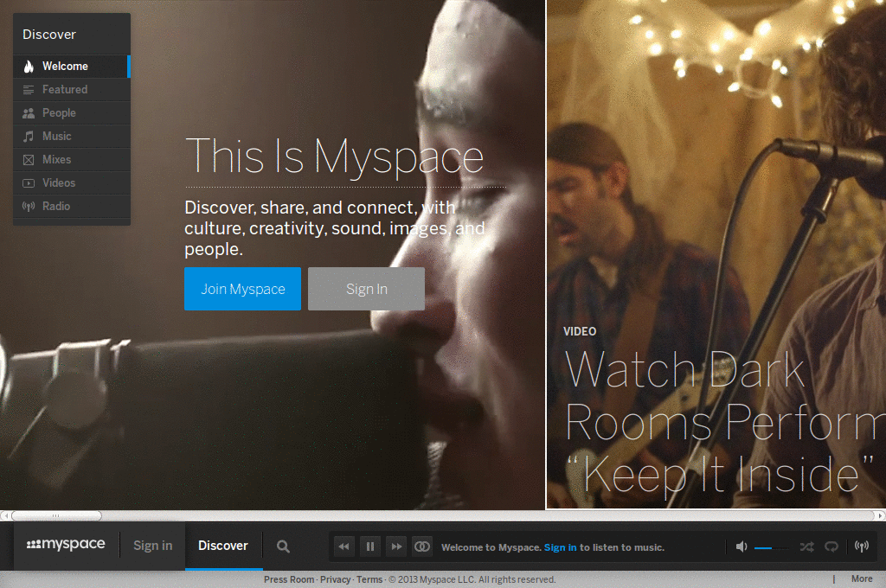Expand the More options at bottom right
Image resolution: width=886 pixels, height=588 pixels.
tap(862, 578)
